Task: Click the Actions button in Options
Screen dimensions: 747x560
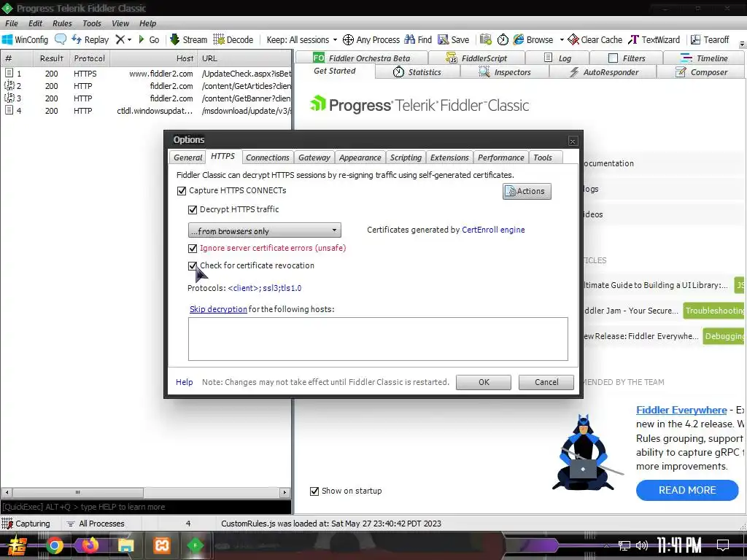Action: pos(527,191)
